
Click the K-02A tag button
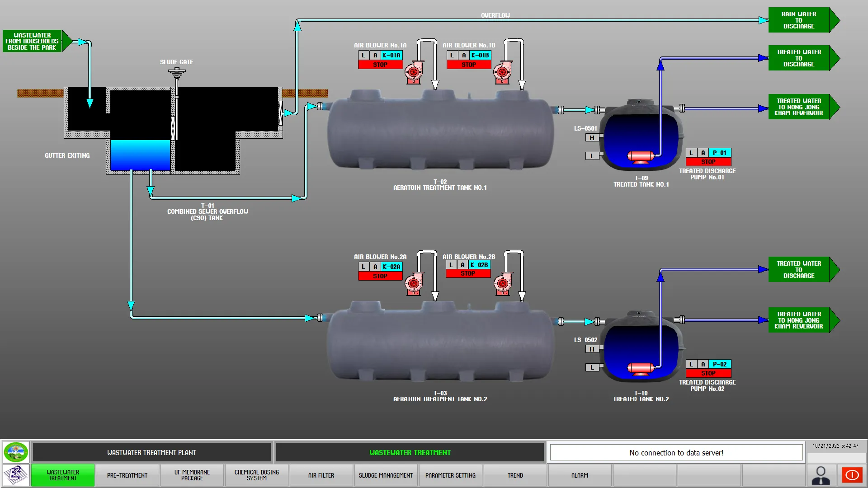392,267
